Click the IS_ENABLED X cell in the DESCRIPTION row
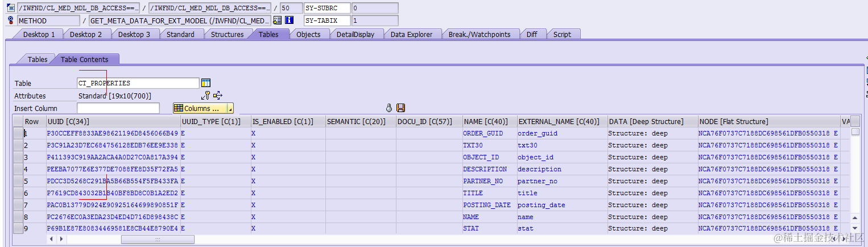Screen dimensions: 868x247 click(288, 169)
